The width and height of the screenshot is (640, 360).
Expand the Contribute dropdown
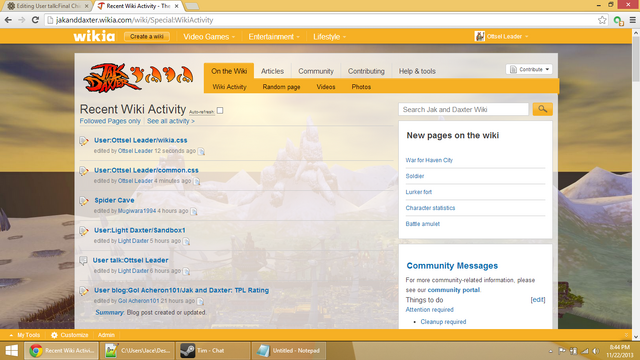click(529, 69)
